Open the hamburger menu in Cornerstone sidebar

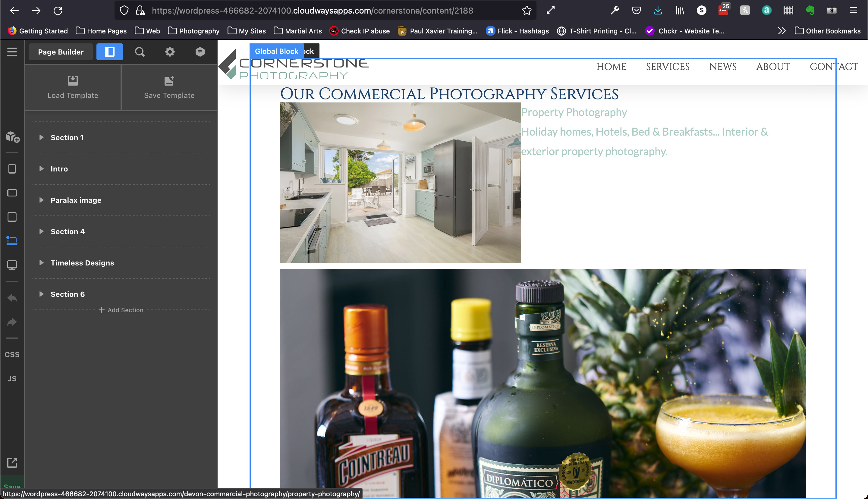point(12,52)
